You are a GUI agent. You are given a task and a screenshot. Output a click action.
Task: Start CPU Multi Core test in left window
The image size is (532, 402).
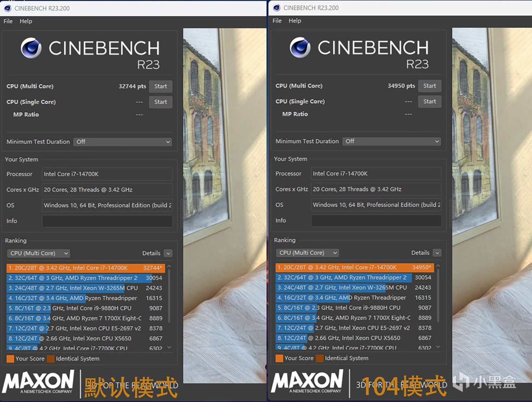coord(160,86)
